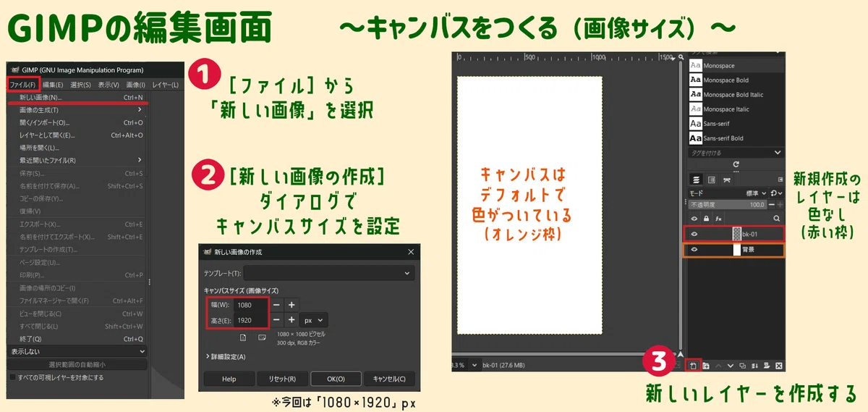Click the new layer icon in the Layers panel

[x=693, y=366]
